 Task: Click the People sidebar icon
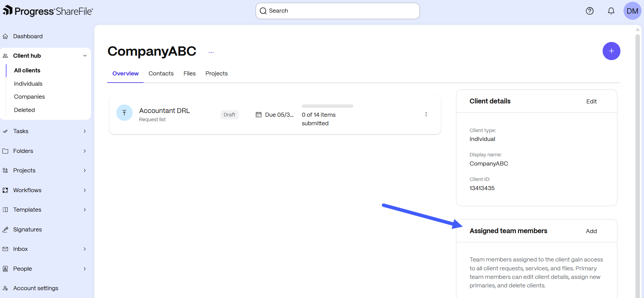click(5, 269)
